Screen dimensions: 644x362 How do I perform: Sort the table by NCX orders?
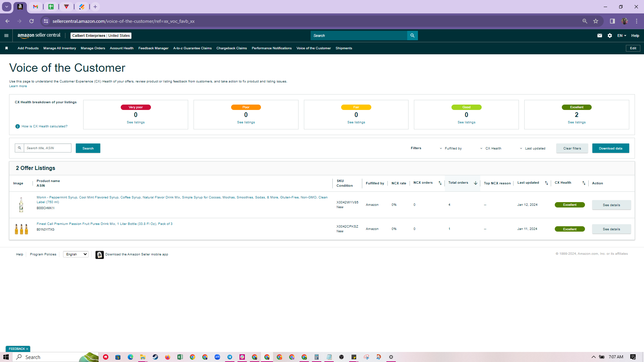coord(440,183)
